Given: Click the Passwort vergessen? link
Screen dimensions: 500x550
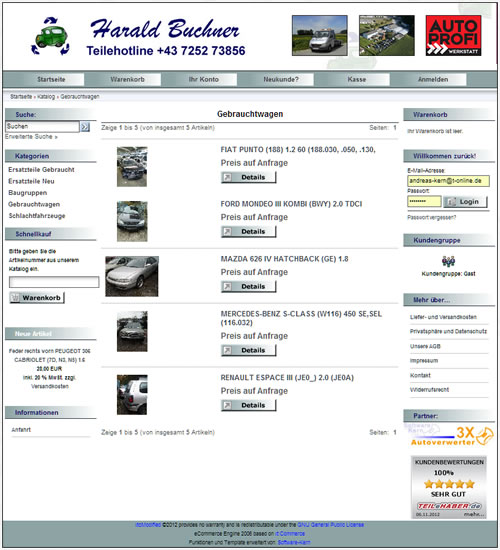Looking at the screenshot, I should [431, 217].
